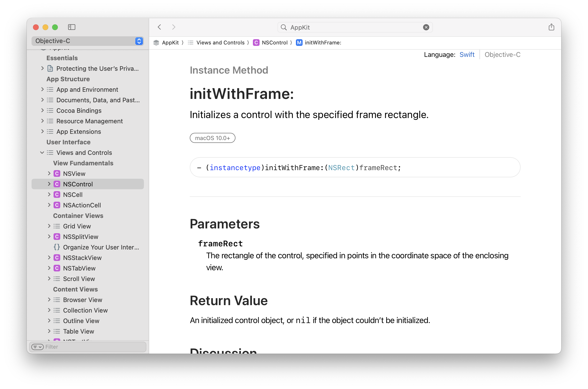Click the share icon in top-right toolbar

click(x=551, y=27)
